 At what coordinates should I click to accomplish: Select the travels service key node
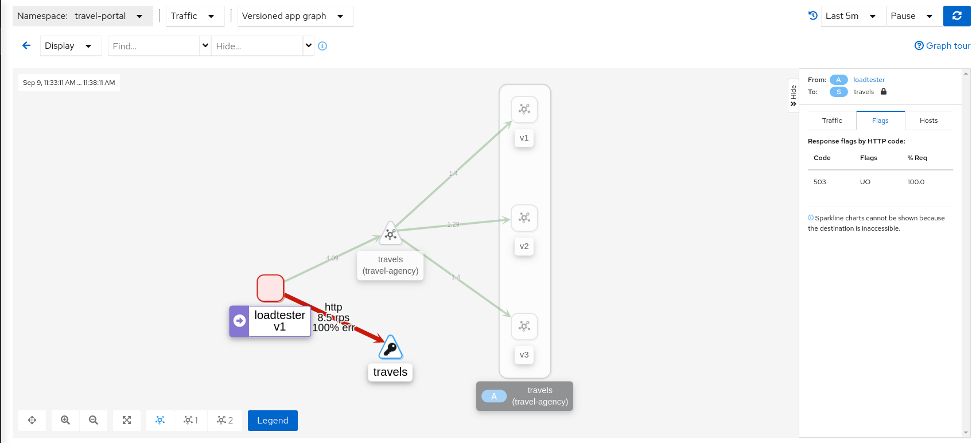point(390,348)
